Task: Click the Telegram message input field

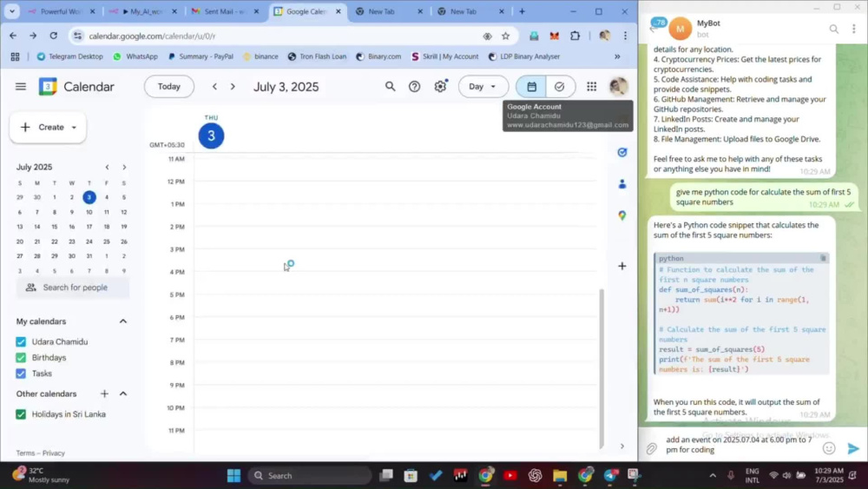Action: (x=739, y=445)
